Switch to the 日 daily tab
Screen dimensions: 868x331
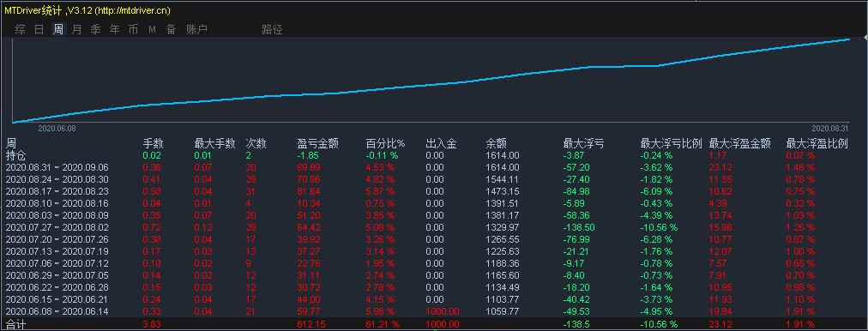(x=39, y=30)
